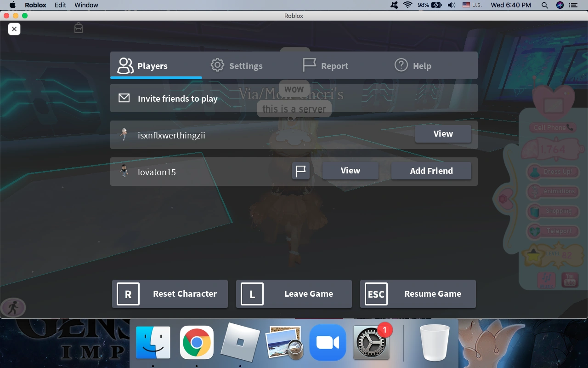
Task: Open the Window menu
Action: pyautogui.click(x=86, y=5)
